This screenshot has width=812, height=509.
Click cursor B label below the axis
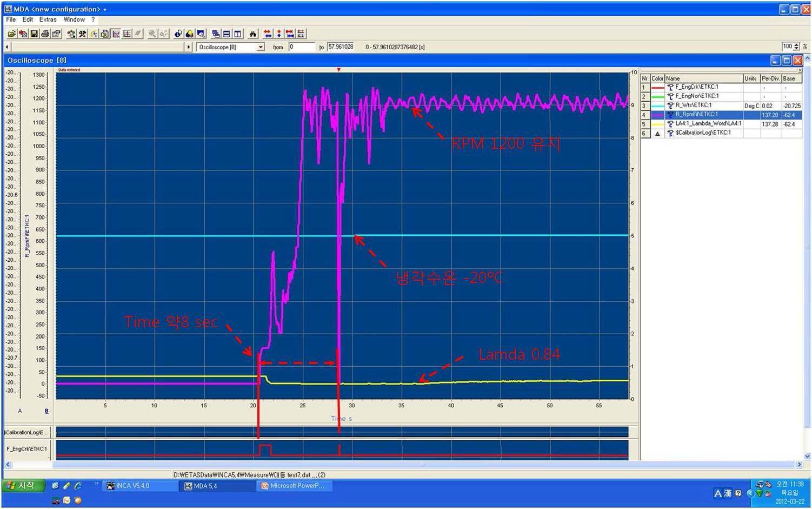46,411
